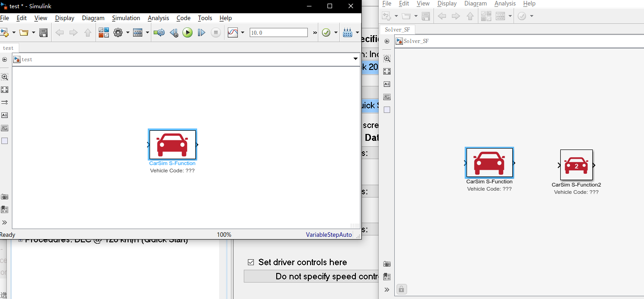644x299 pixels.
Task: Open Simulation menu in test window
Action: tap(126, 18)
